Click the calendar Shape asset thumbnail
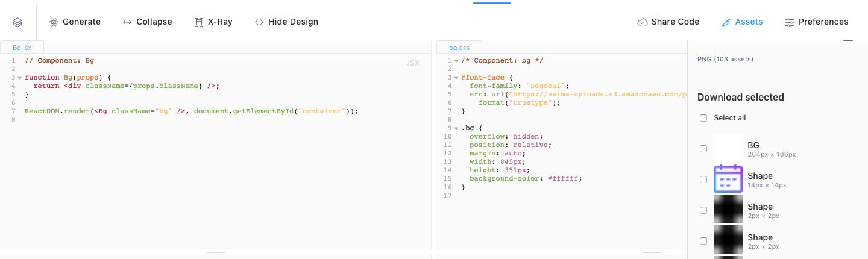This screenshot has height=259, width=868. point(728,179)
